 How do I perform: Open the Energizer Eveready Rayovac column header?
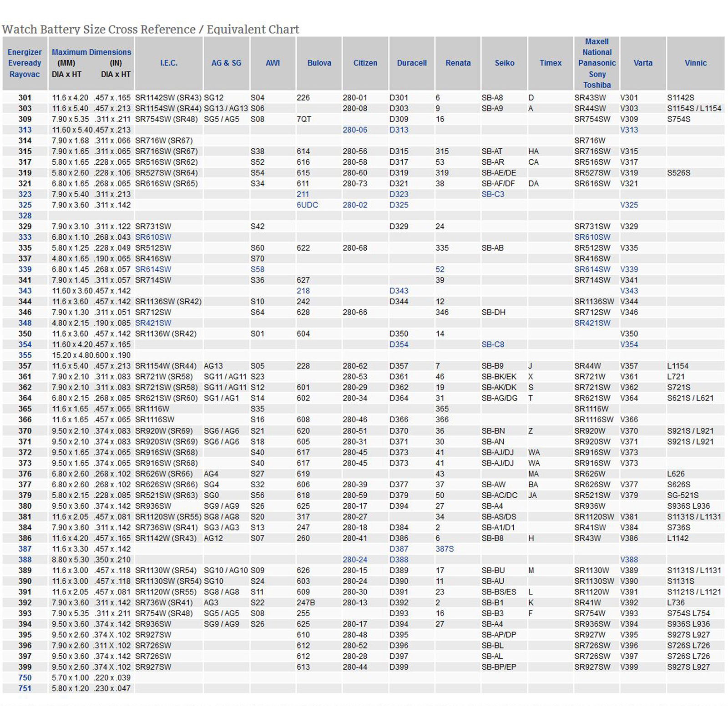(25, 63)
